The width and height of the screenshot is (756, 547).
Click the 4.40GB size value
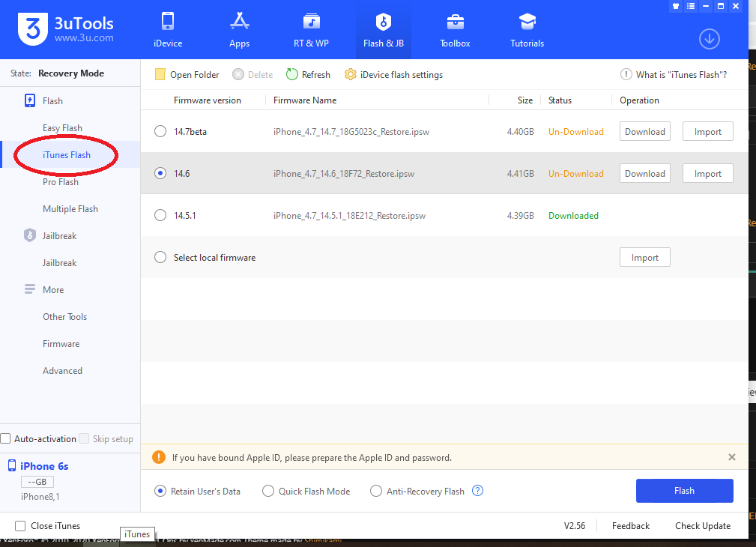click(x=520, y=132)
